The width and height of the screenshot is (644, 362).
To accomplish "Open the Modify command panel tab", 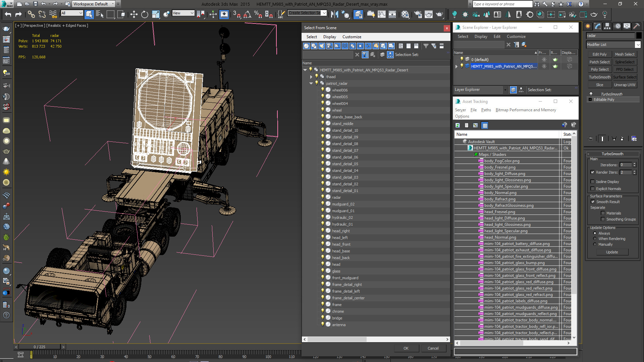I will click(x=598, y=26).
